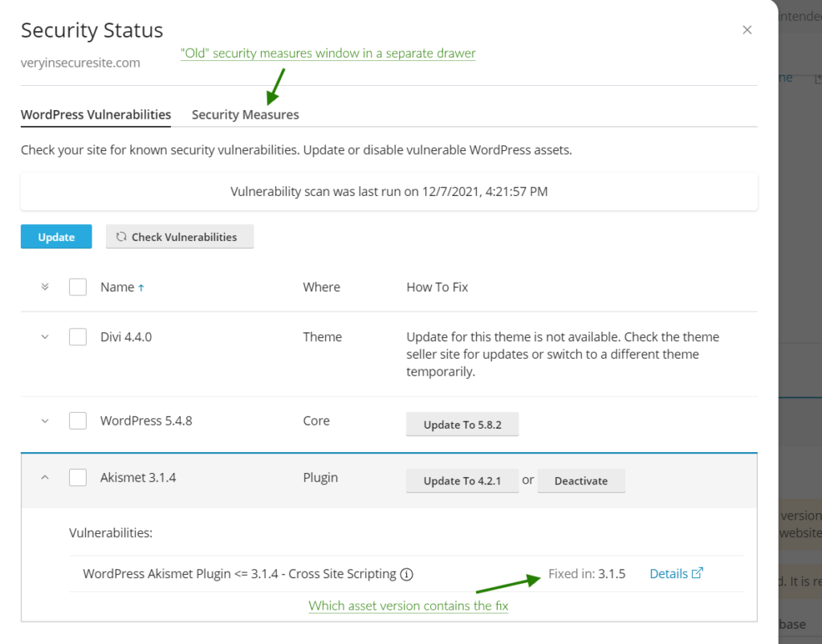Screen dimensions: 822x644
Task: Click the Cross Site Scripting info icon
Action: (407, 574)
